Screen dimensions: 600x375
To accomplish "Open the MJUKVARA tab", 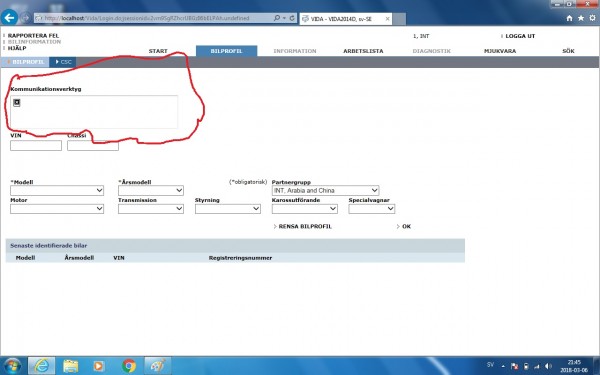I will click(500, 51).
